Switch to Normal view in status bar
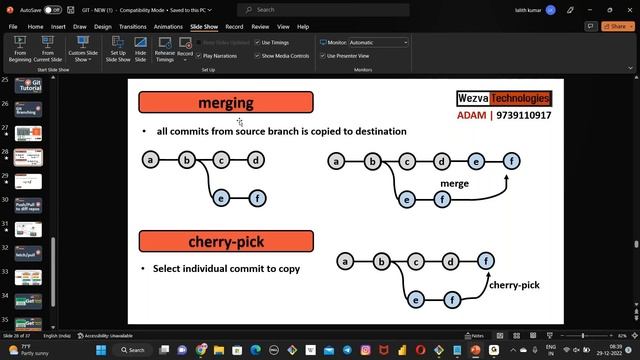 tap(500, 336)
